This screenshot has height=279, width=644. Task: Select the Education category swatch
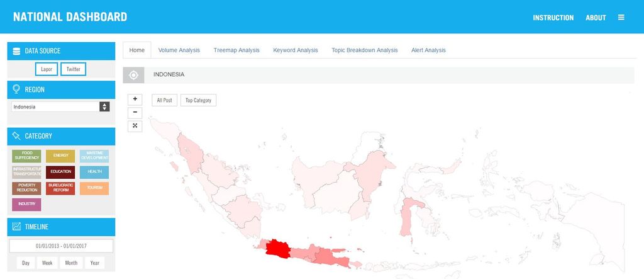60,172
